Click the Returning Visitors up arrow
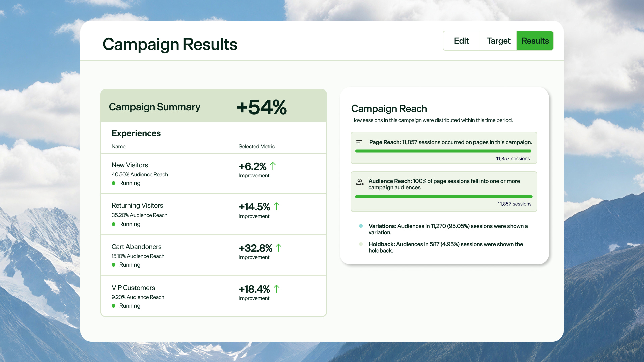644x362 pixels. click(276, 206)
